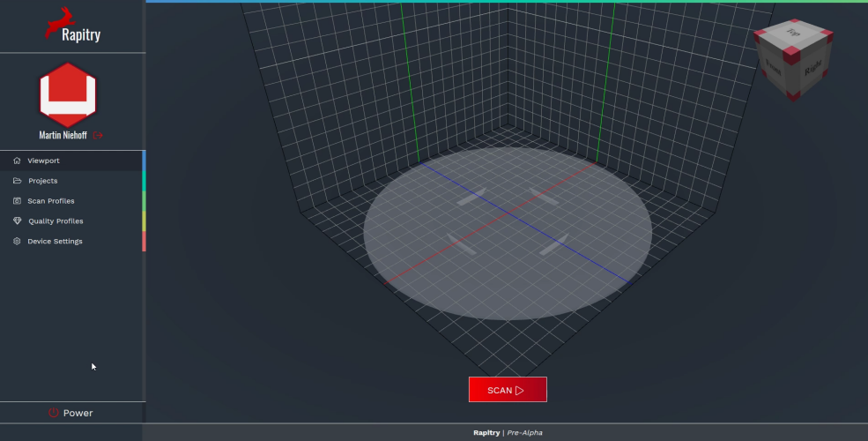Click the red hexagon user avatar

point(68,94)
